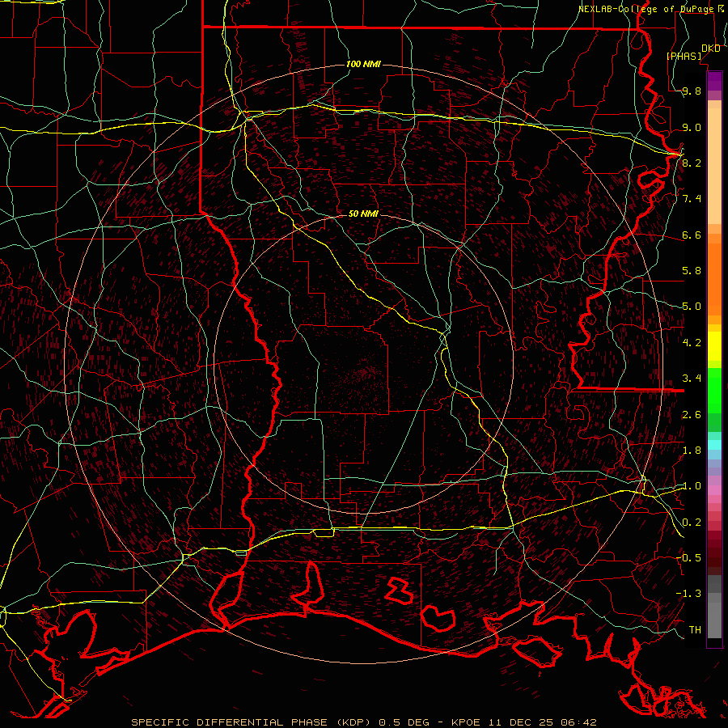Click the KPOE station identifier in caption
The width and height of the screenshot is (728, 728).
point(468,722)
